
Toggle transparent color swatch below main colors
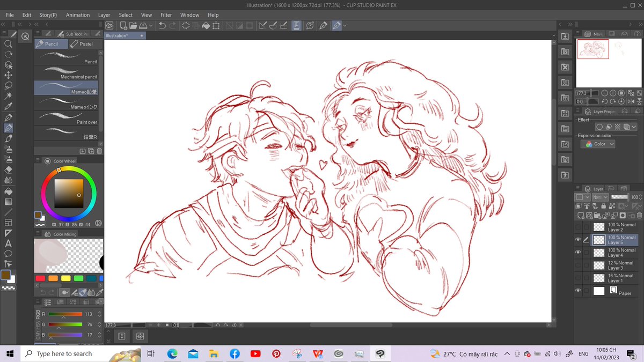pyautogui.click(x=8, y=288)
